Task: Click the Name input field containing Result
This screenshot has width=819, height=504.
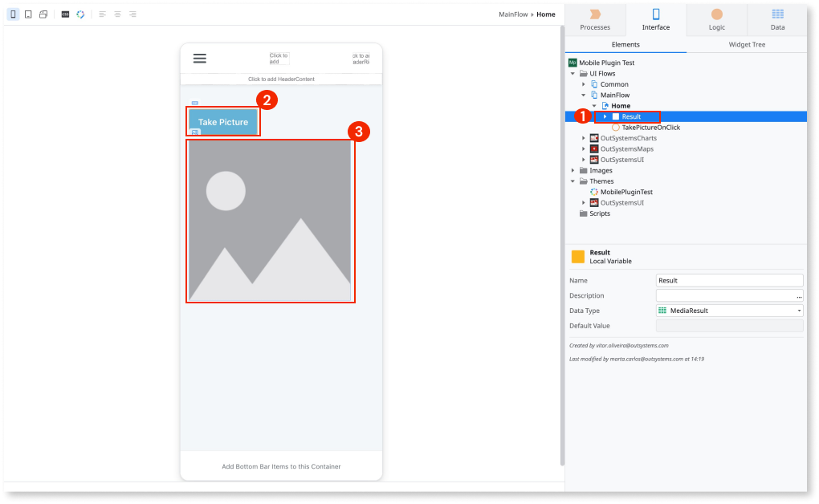Action: coord(729,280)
